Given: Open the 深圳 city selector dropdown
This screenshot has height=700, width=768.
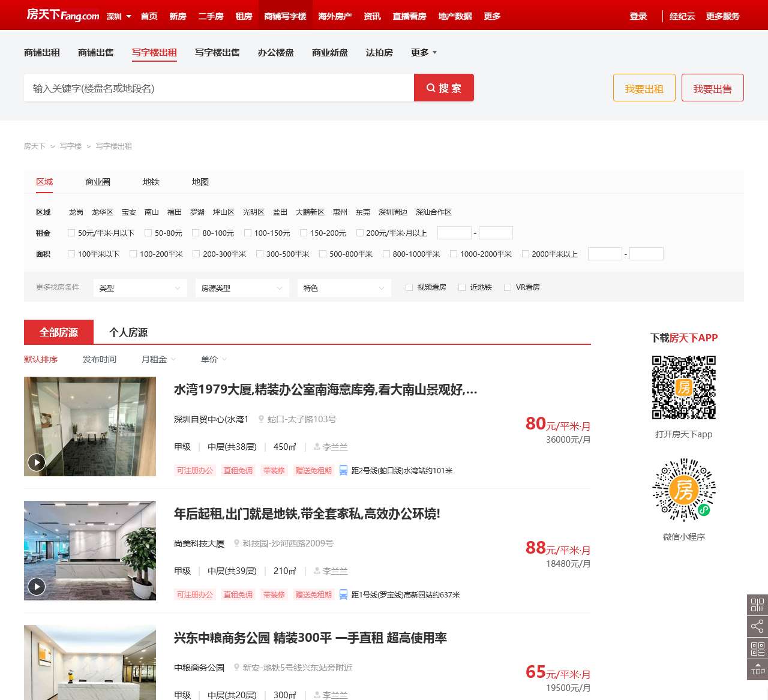Looking at the screenshot, I should click(x=119, y=16).
